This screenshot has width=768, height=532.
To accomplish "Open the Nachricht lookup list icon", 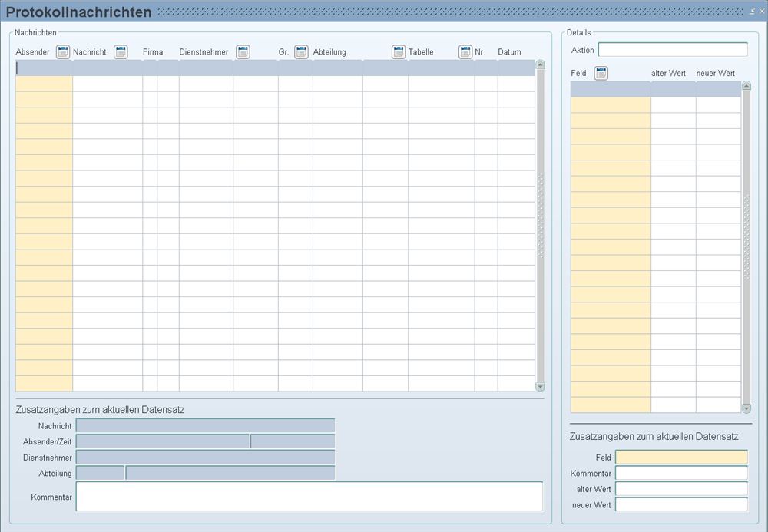I will pyautogui.click(x=121, y=52).
